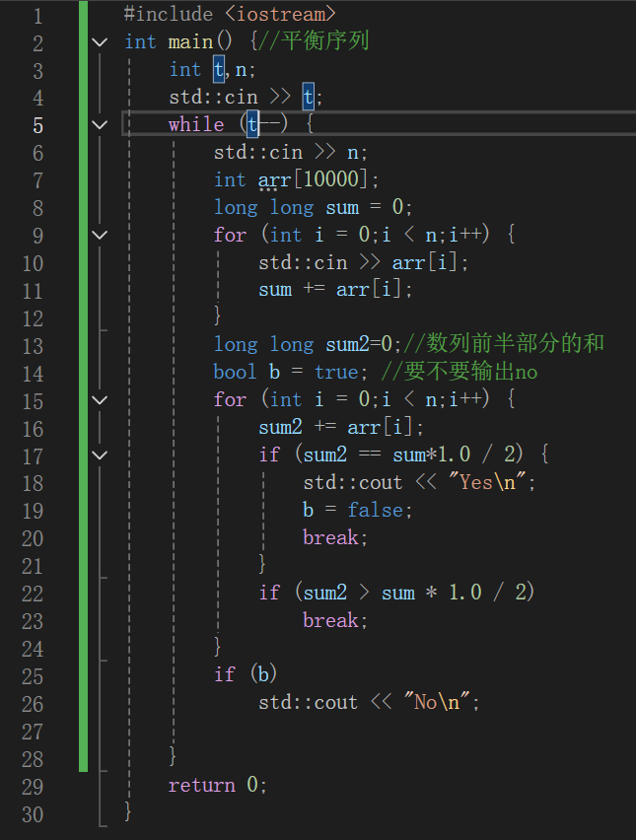
Task: Collapse the main() function fold arrow
Action: click(99, 42)
